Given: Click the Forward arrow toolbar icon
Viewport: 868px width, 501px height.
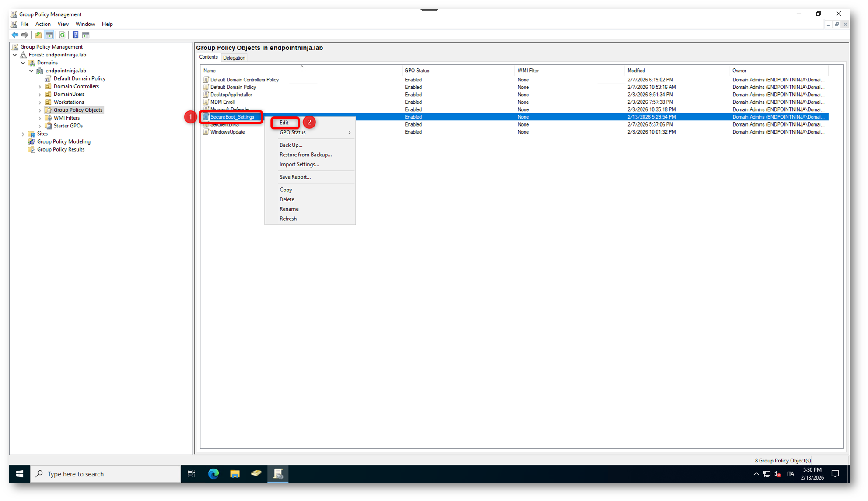Looking at the screenshot, I should point(25,35).
